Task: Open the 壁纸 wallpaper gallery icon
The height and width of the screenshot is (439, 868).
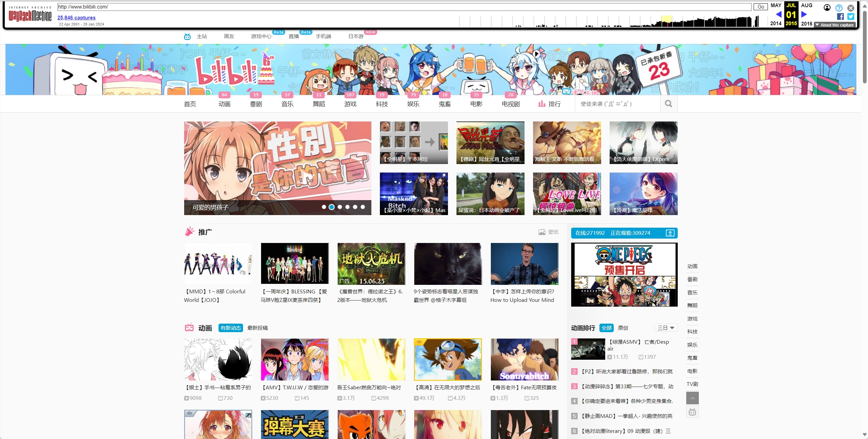Action: 543,232
